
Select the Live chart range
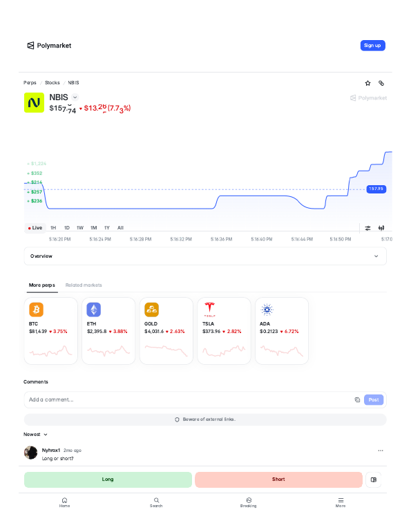[x=35, y=228]
